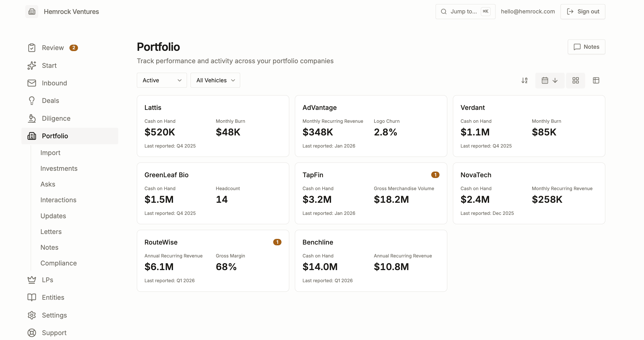Open the Verdant company card

point(529,126)
